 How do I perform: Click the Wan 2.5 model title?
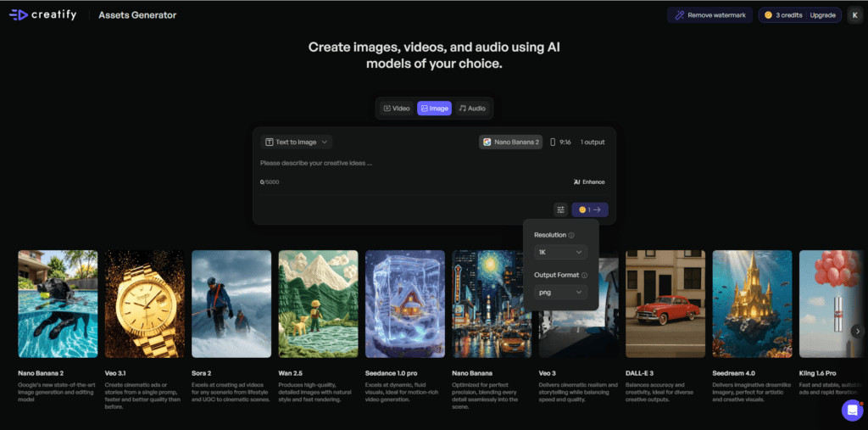coord(291,373)
